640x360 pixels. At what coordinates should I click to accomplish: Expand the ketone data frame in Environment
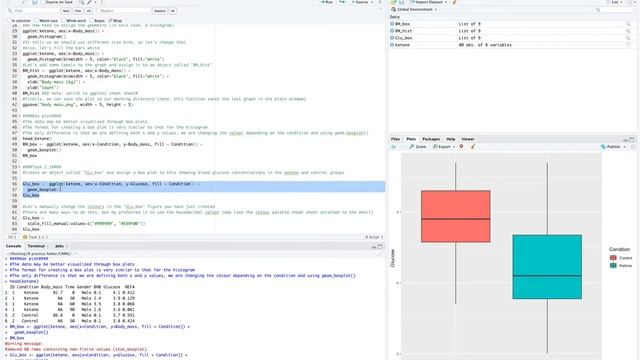point(392,45)
